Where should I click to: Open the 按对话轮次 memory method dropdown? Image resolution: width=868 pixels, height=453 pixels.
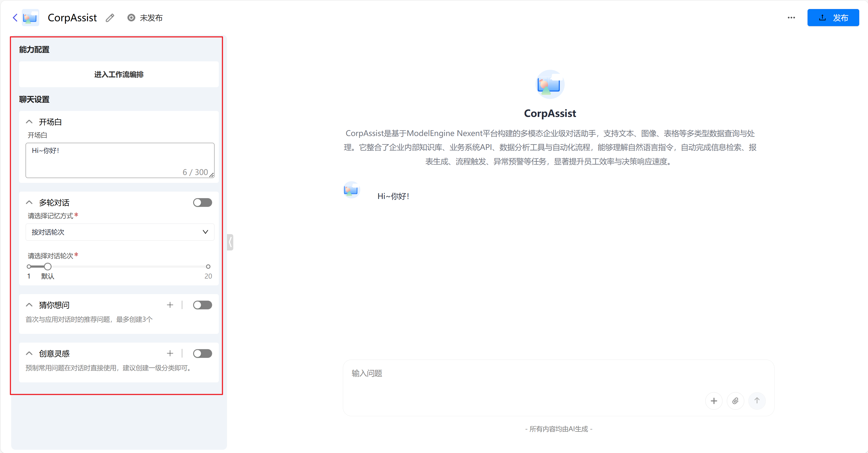pos(120,232)
